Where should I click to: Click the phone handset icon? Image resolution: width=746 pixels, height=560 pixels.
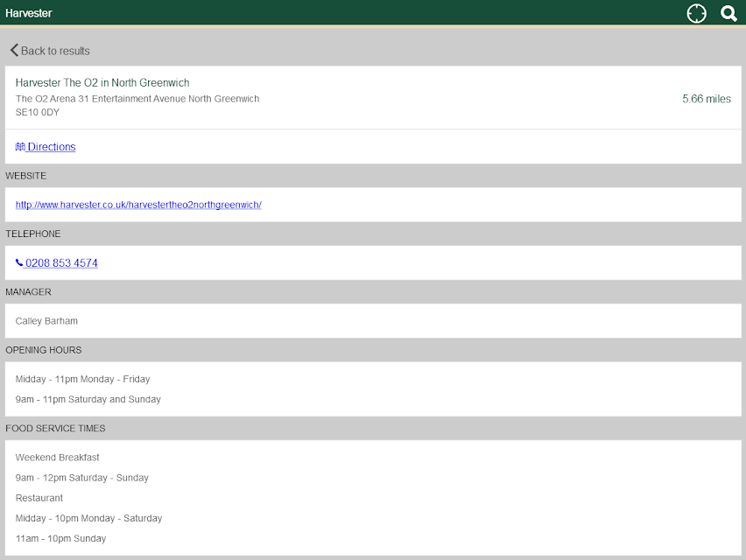coord(19,262)
